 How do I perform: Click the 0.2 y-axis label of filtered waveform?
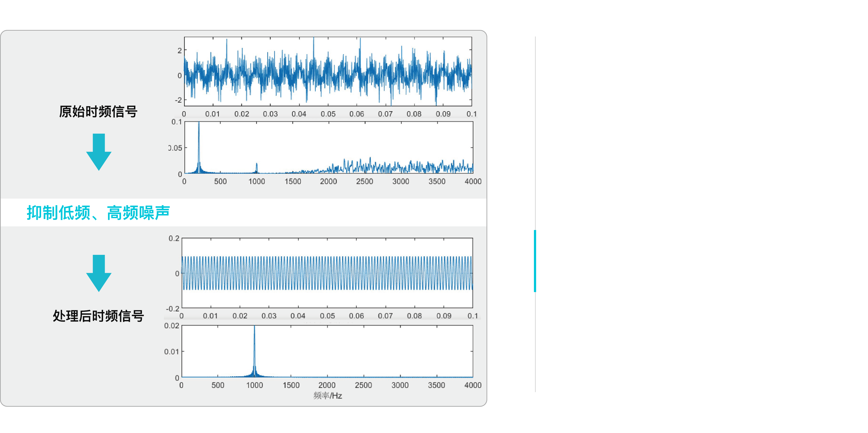(174, 239)
